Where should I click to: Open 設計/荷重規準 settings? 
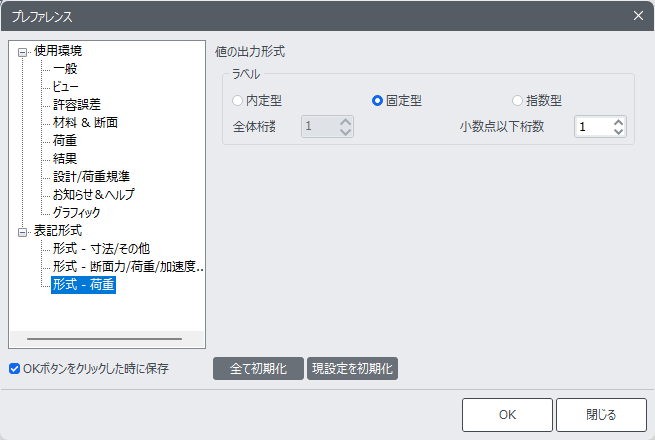[x=91, y=176]
